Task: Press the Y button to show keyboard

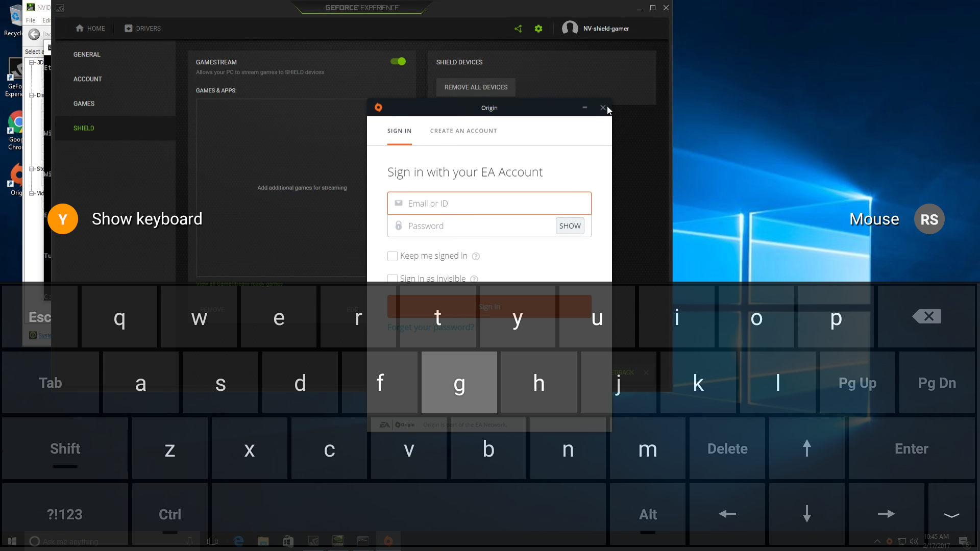Action: [62, 219]
